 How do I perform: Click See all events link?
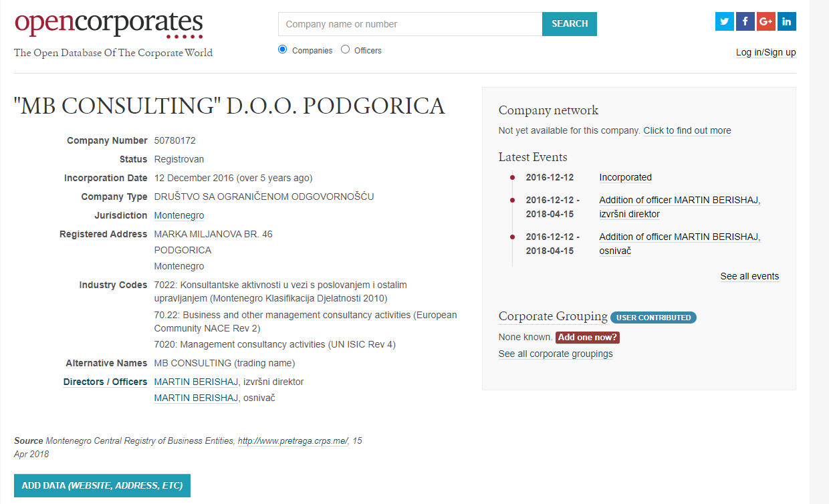pos(749,276)
